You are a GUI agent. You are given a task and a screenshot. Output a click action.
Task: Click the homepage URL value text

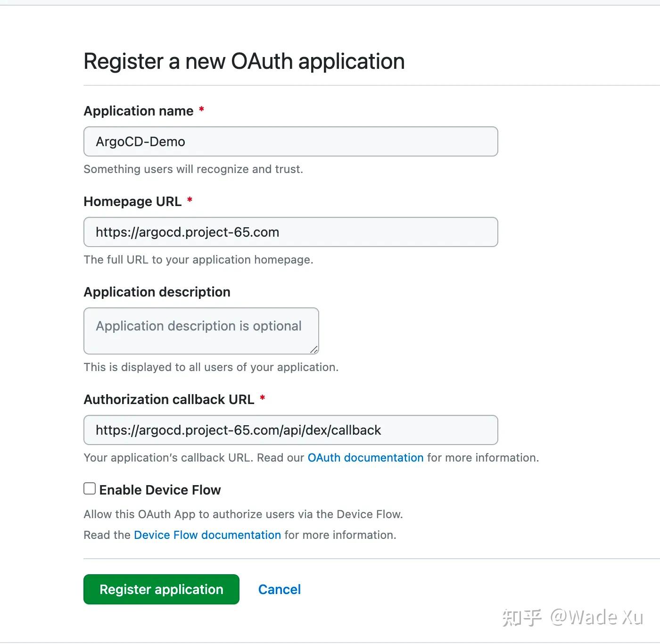point(187,232)
